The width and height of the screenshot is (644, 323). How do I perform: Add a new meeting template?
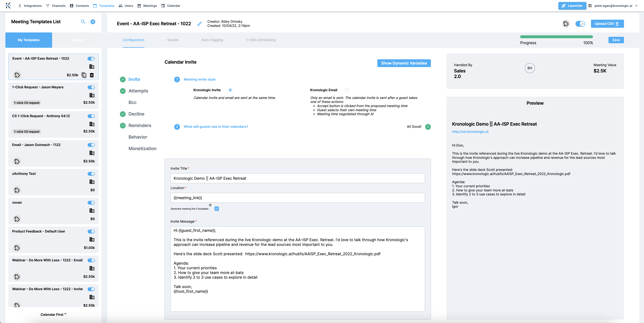click(93, 22)
